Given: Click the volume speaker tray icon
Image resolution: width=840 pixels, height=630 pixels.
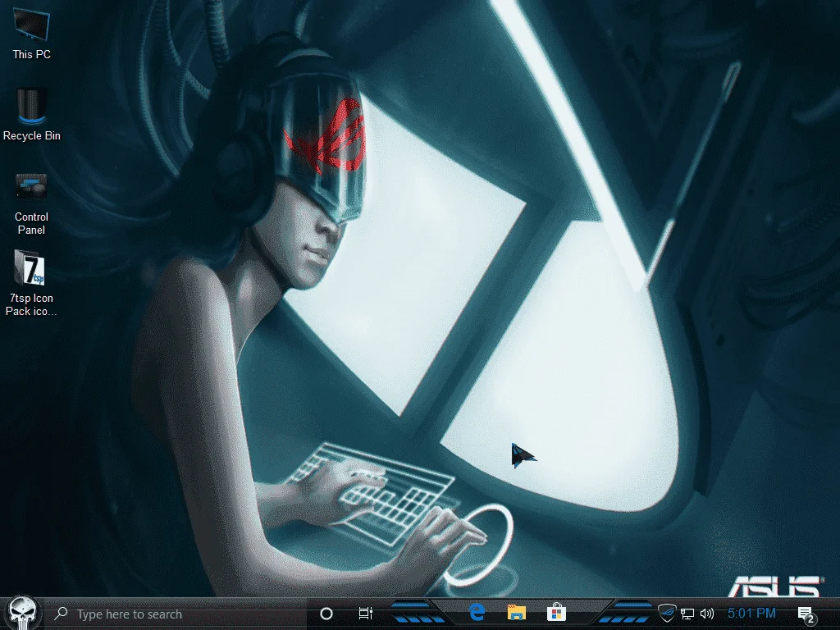Looking at the screenshot, I should 707,614.
